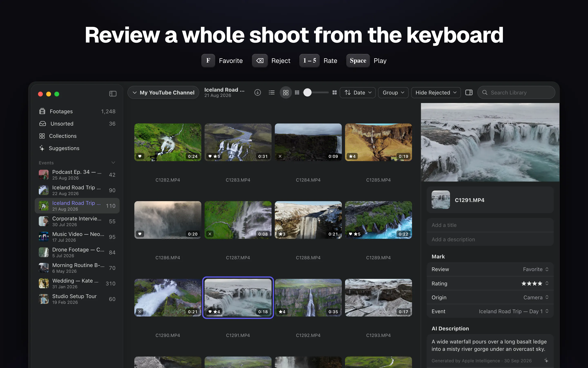Screen dimensions: 588x368
Task: Click the heart and 4-star badge on C1291.MP4
Action: [214, 312]
